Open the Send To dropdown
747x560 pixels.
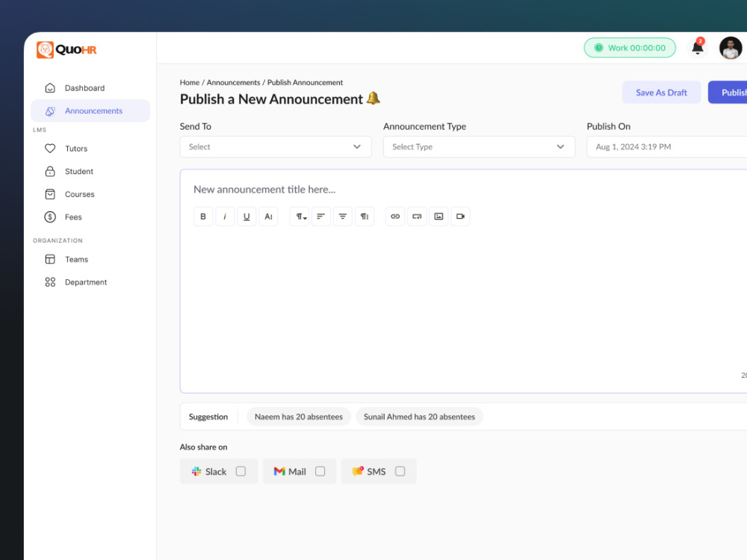(x=276, y=146)
